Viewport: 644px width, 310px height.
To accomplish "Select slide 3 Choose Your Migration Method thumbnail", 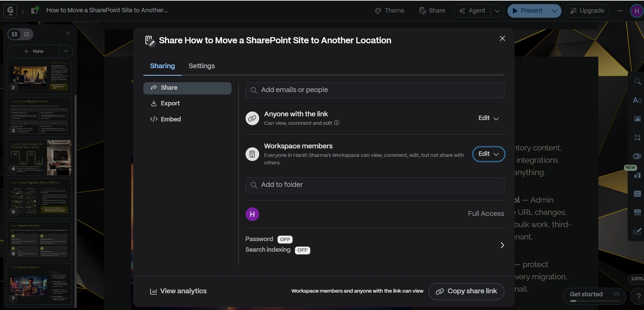I will pos(39,117).
